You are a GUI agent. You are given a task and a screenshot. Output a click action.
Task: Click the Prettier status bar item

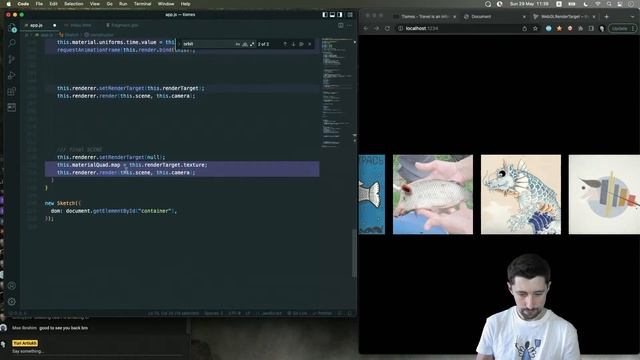(x=322, y=313)
